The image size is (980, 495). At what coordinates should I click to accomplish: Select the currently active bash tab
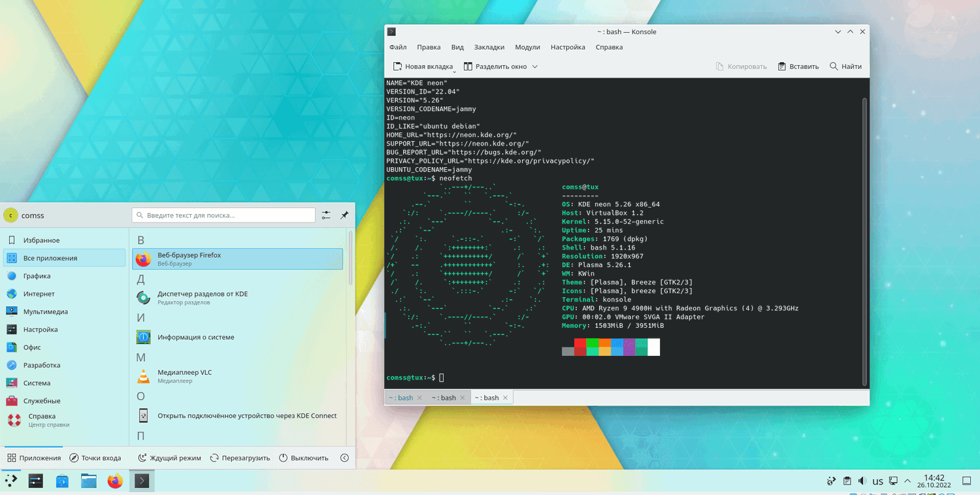pos(491,398)
